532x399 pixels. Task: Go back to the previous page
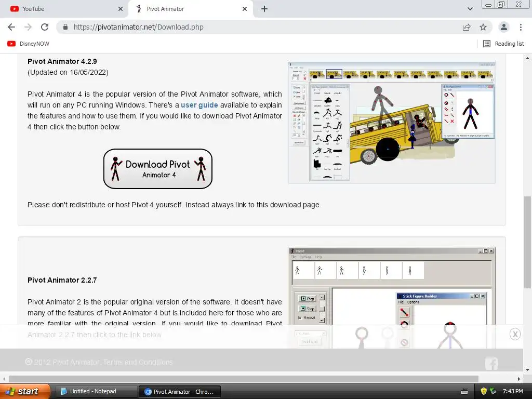(x=11, y=27)
